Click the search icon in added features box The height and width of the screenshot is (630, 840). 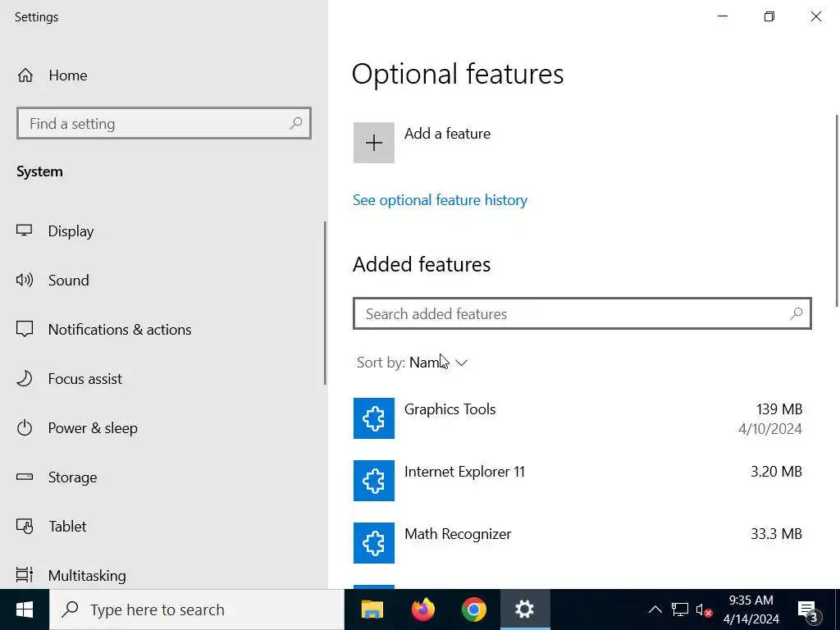tap(796, 313)
